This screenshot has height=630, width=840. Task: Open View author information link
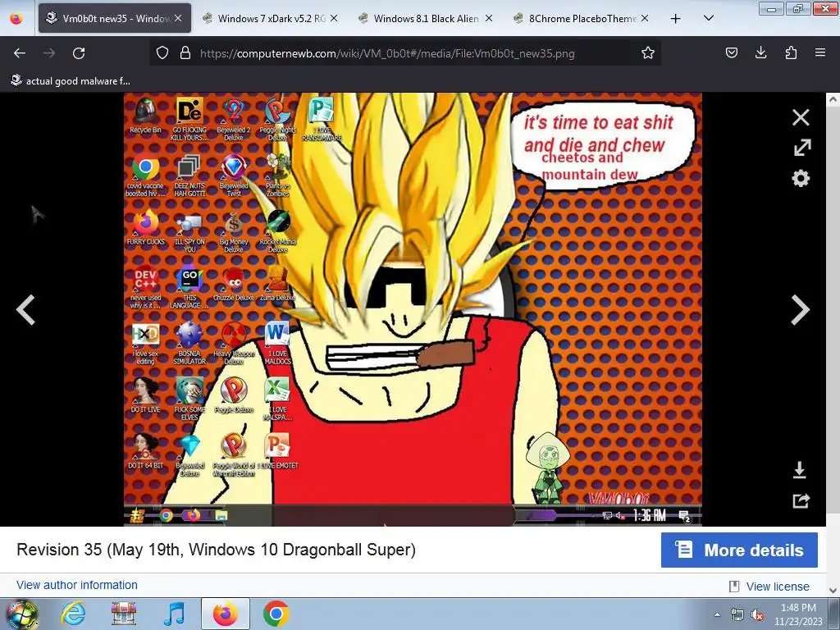tap(76, 585)
